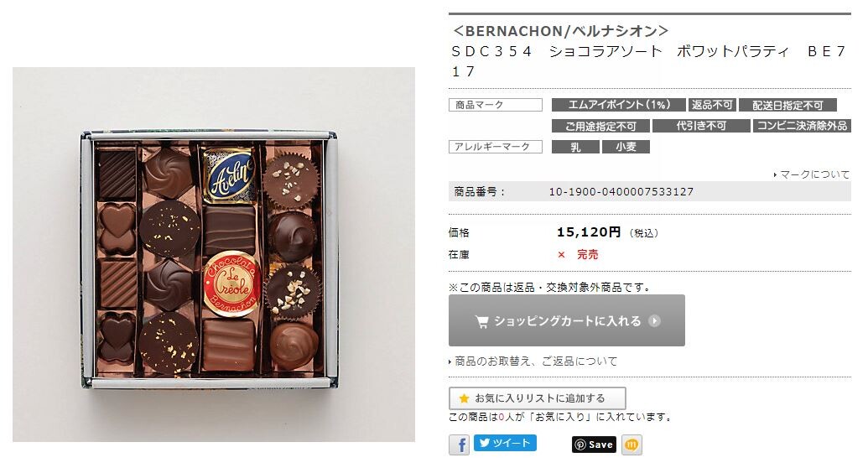Screen dimensions: 868x468
Task: Click the star icon on favorites button
Action: (x=464, y=398)
